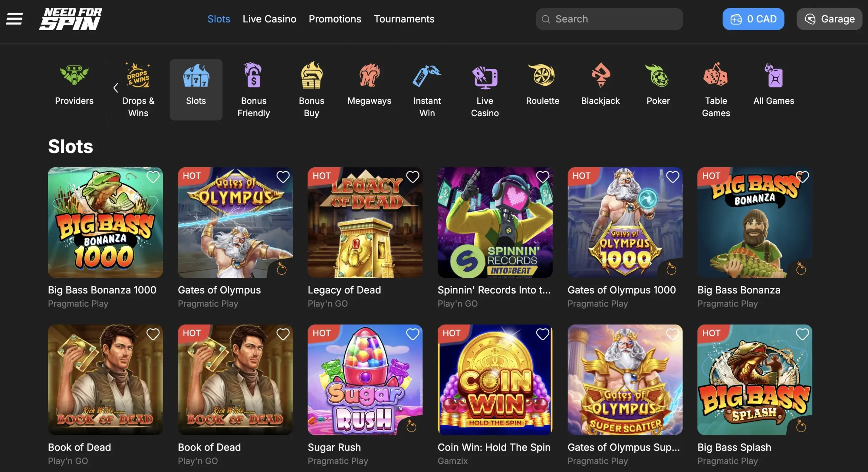
Task: Open the Garage button
Action: pyautogui.click(x=829, y=19)
